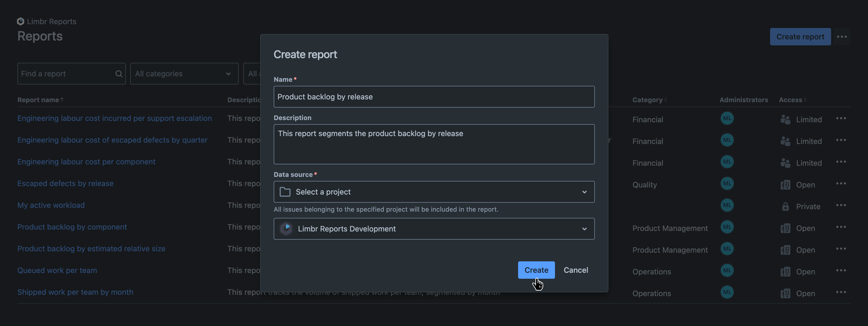Toggle sorting on the Report name column
This screenshot has width=868, height=326.
(62, 99)
